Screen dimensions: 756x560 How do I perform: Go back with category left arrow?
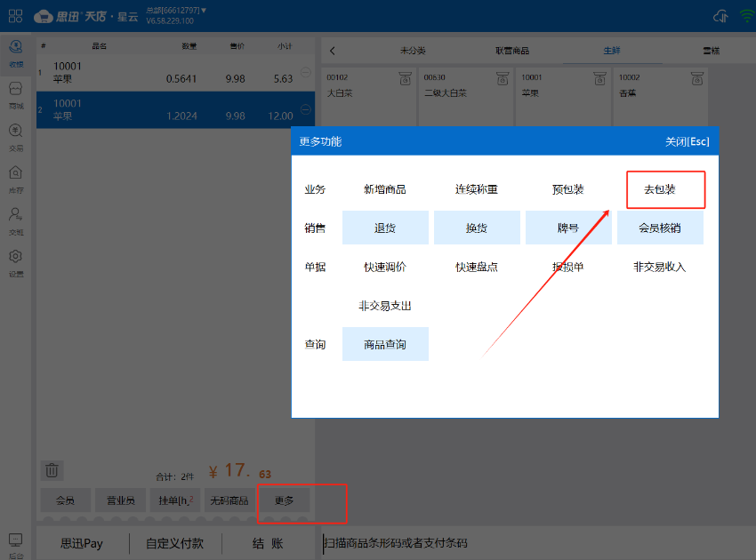tap(333, 51)
